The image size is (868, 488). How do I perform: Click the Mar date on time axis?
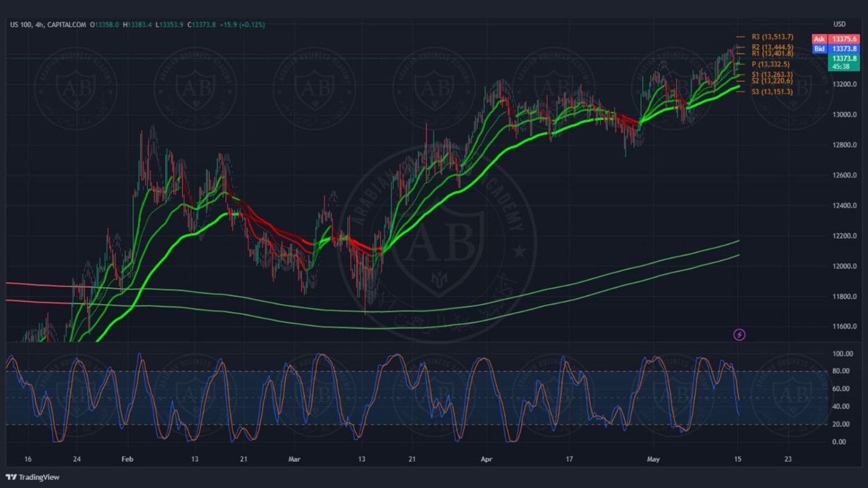294,459
